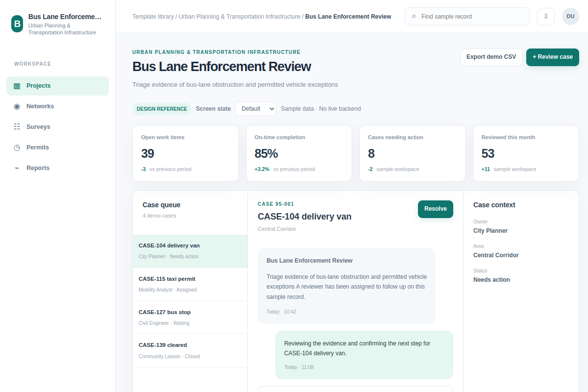Click the Central Corridor value in Case context

click(496, 255)
